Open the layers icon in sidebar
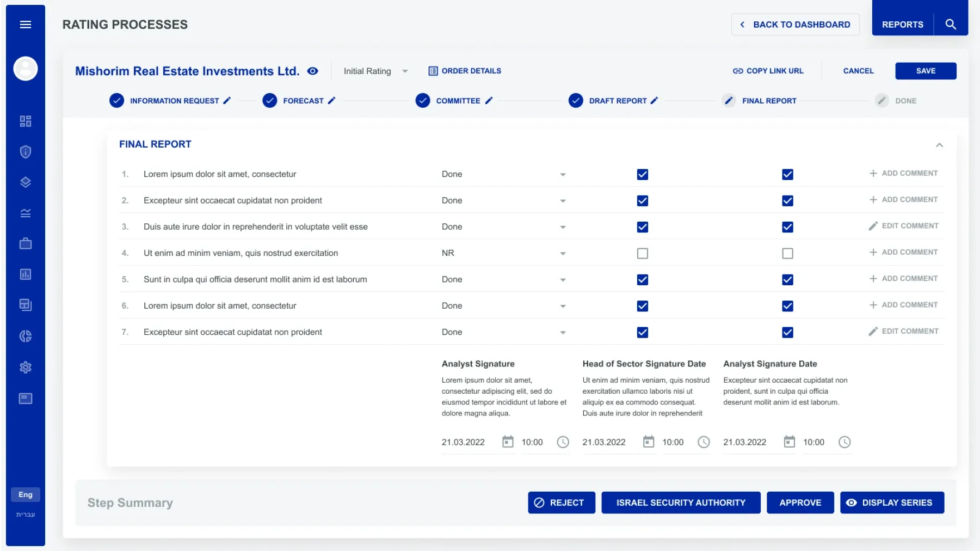 click(x=25, y=182)
